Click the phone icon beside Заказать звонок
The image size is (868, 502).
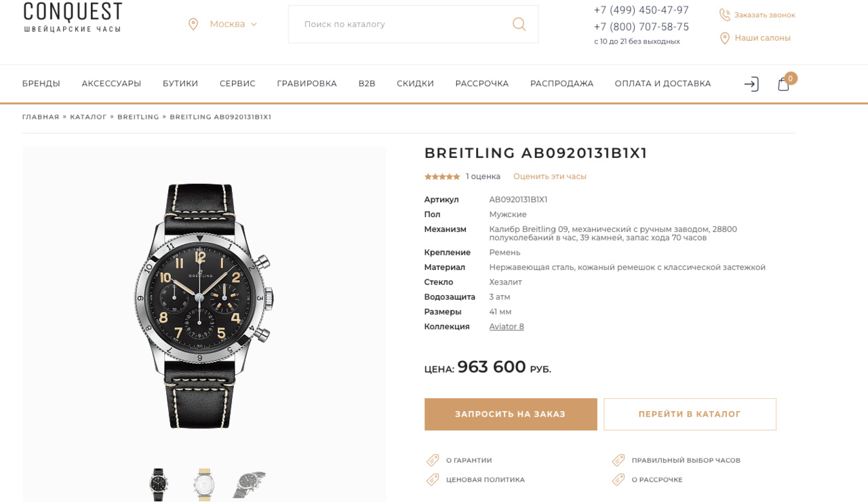point(725,15)
